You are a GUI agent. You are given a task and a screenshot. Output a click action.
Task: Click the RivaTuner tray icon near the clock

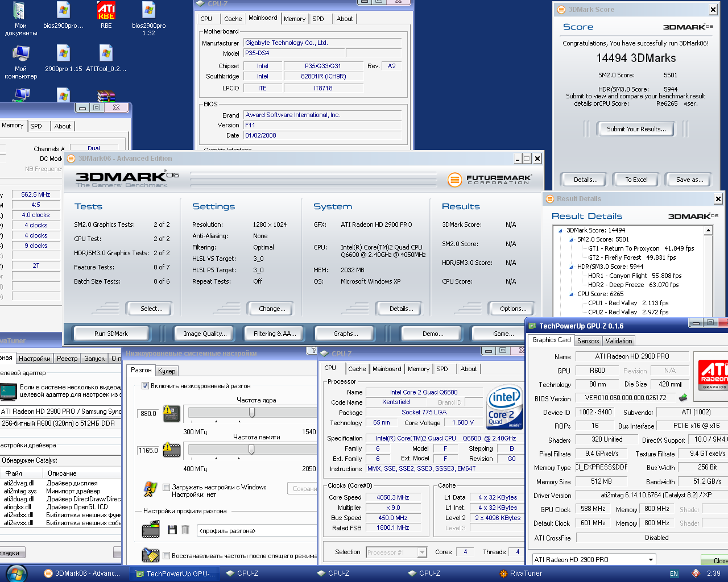pos(696,573)
